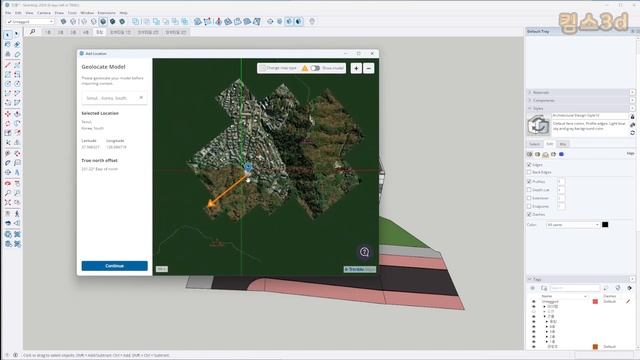640x360 pixels.
Task: Click the Name column sort arrow in Tags
Action: [x=585, y=296]
